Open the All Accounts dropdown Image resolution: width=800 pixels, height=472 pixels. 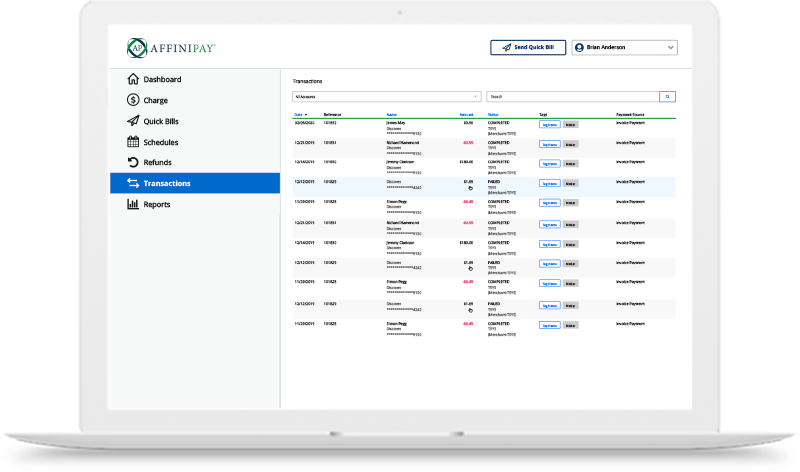tap(387, 96)
